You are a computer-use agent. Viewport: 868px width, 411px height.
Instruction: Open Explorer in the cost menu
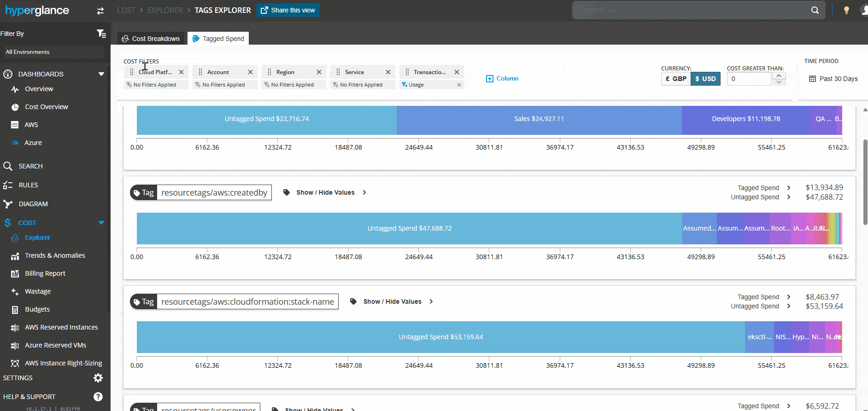point(37,237)
